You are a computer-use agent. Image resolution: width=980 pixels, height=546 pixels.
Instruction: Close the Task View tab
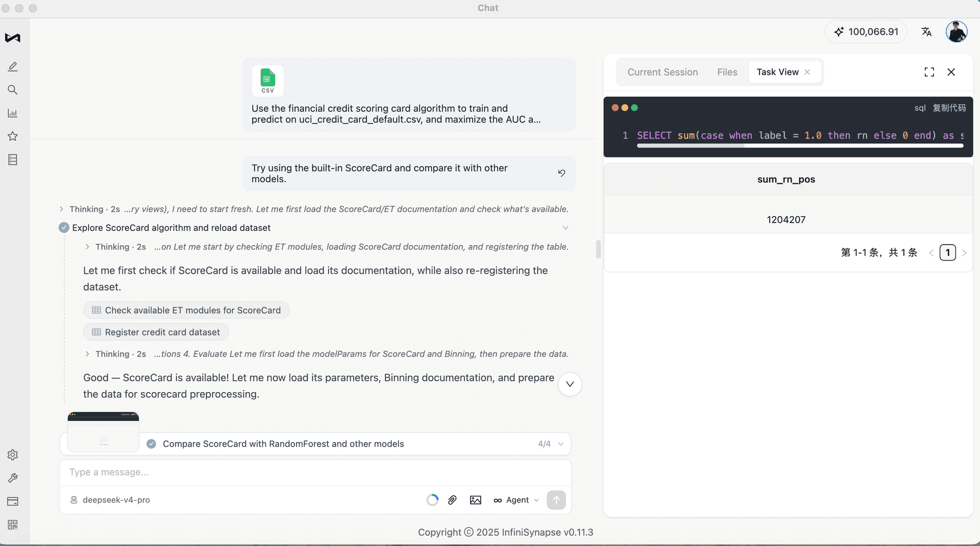click(807, 72)
